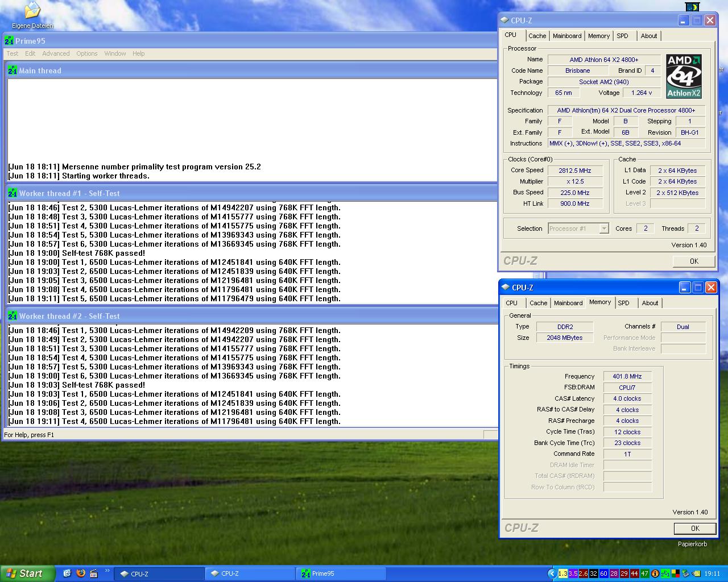
Task: Switch to SPD tab in CPU-Z processor window
Action: click(x=623, y=36)
